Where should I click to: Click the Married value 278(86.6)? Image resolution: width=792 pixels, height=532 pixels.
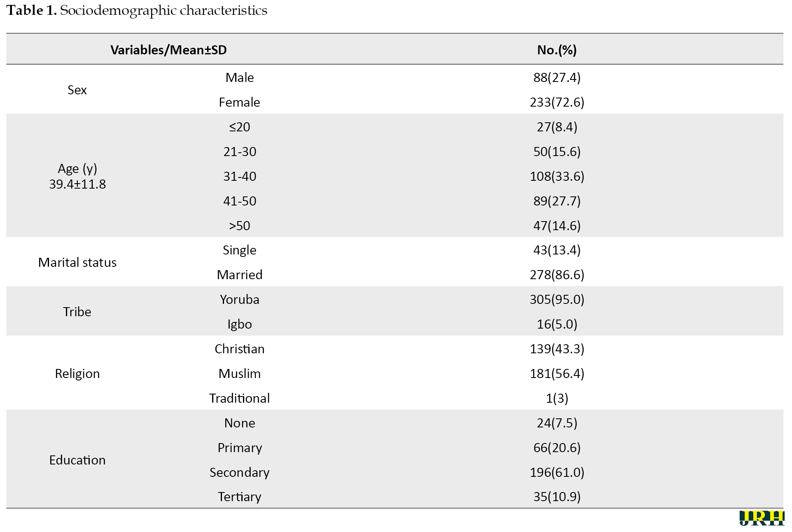(557, 275)
